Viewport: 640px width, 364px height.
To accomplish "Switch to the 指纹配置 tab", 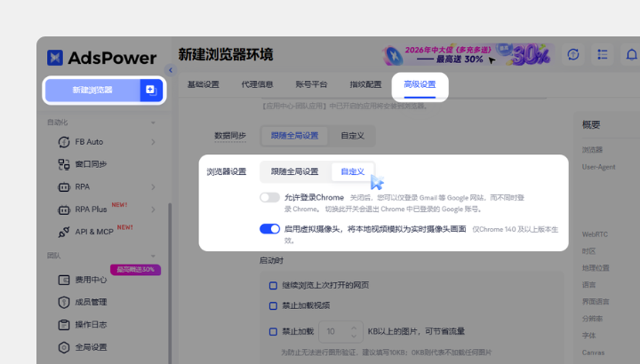I will [365, 84].
